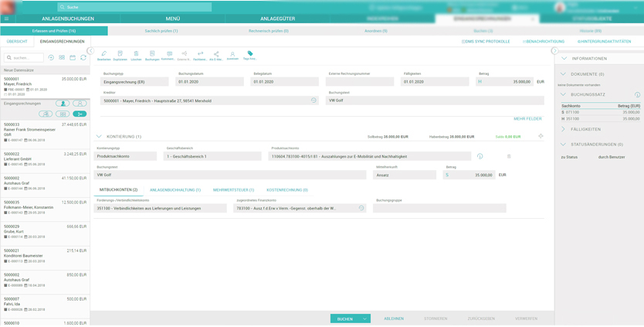This screenshot has width=644, height=327.
Task: Open the Sachlich prüfen (1) tab
Action: tap(161, 31)
